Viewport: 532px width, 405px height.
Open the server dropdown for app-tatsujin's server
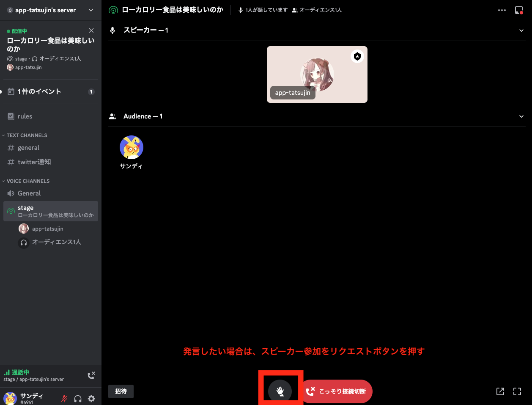[90, 10]
